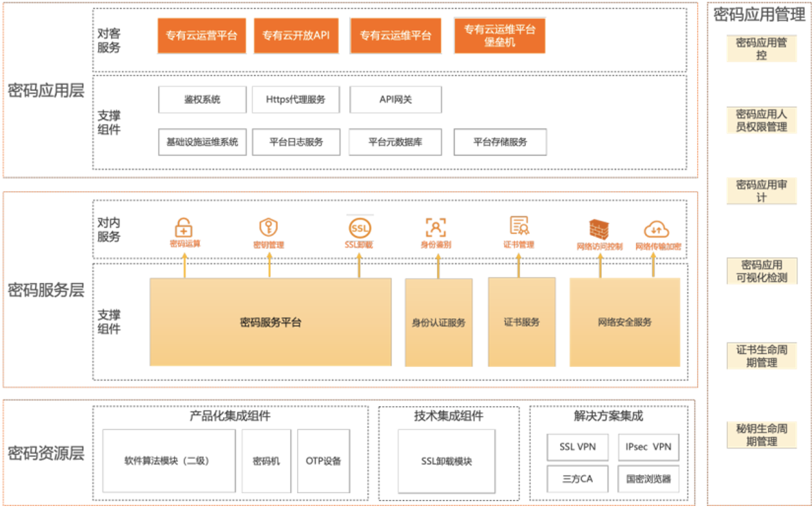Select the 密码服务层 layer label

[46, 290]
